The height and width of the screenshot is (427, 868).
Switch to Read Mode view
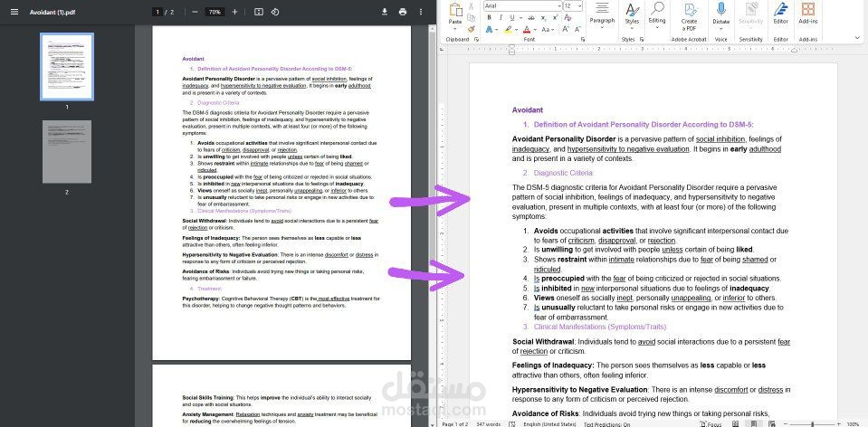735,424
